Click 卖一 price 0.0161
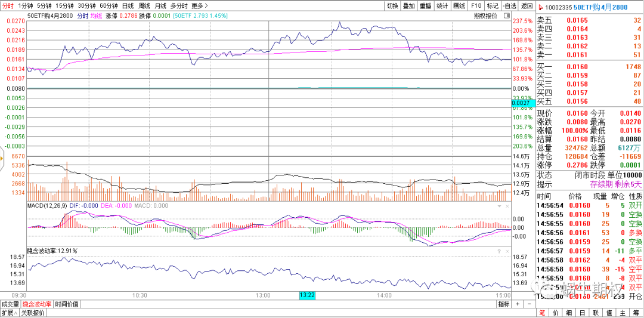The width and height of the screenshot is (644, 318). [x=577, y=55]
